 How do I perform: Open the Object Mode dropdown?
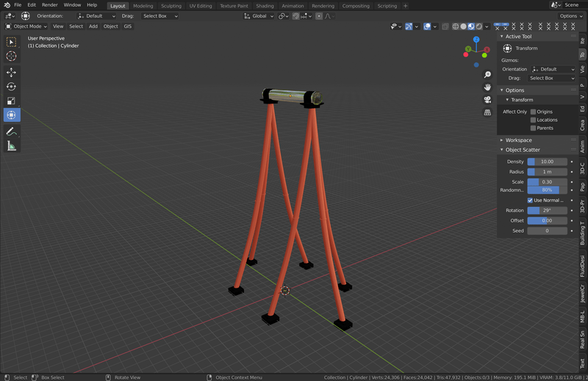click(26, 26)
